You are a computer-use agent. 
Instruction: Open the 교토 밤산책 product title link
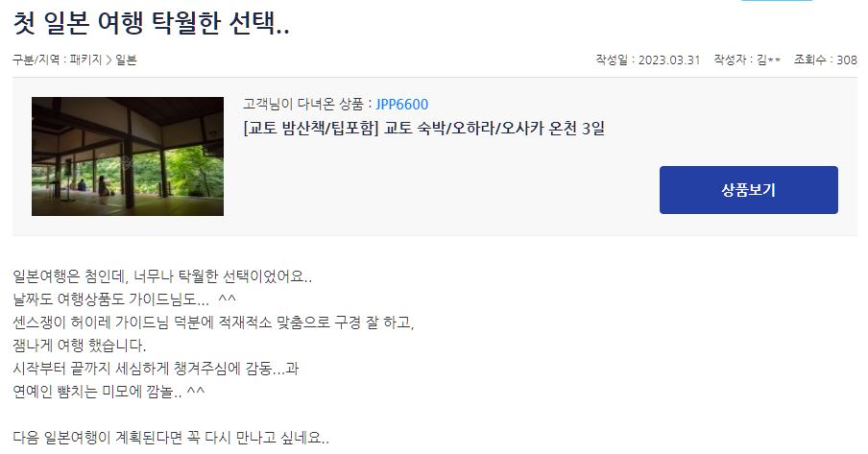423,129
